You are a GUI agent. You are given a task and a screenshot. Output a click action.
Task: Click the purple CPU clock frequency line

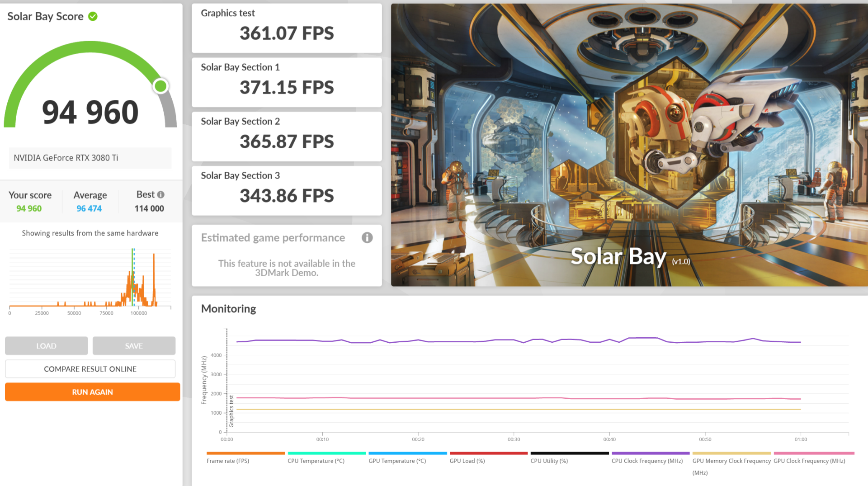519,340
